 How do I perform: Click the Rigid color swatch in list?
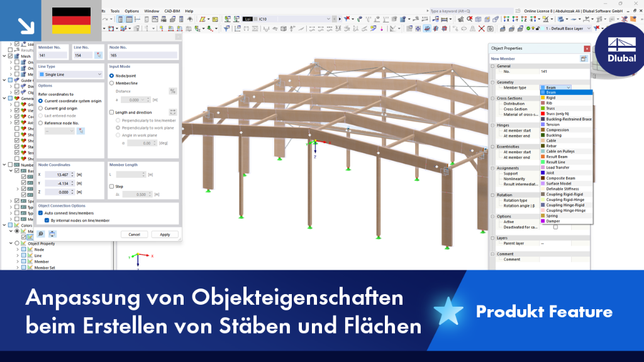pos(543,97)
